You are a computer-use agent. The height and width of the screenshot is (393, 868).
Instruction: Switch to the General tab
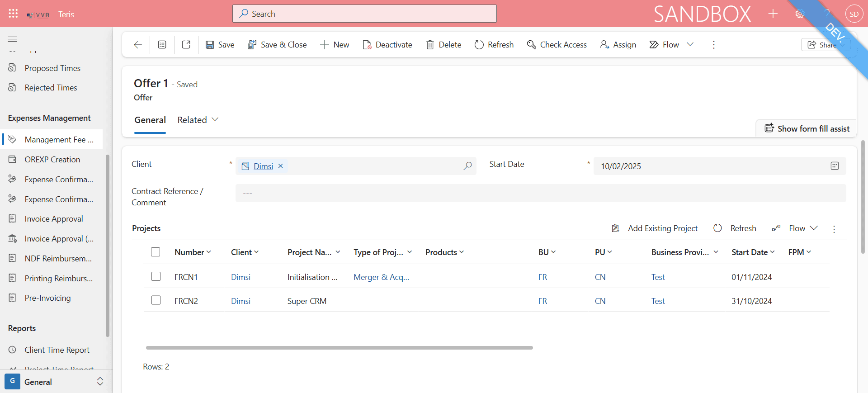pos(150,120)
